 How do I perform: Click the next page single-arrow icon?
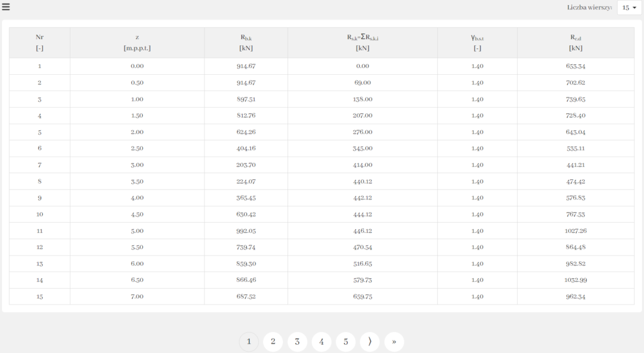[370, 342]
